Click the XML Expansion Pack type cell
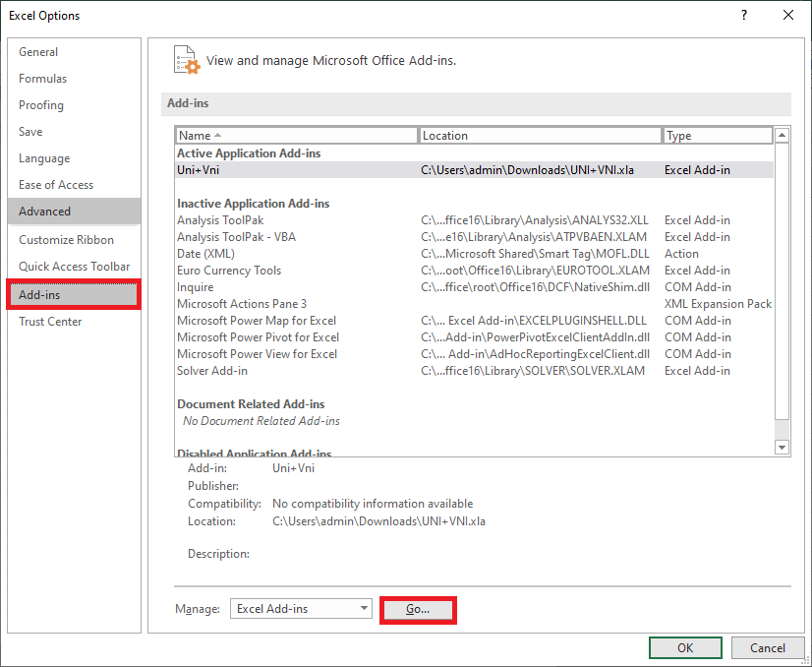Viewport: 812px width, 667px height. (718, 304)
